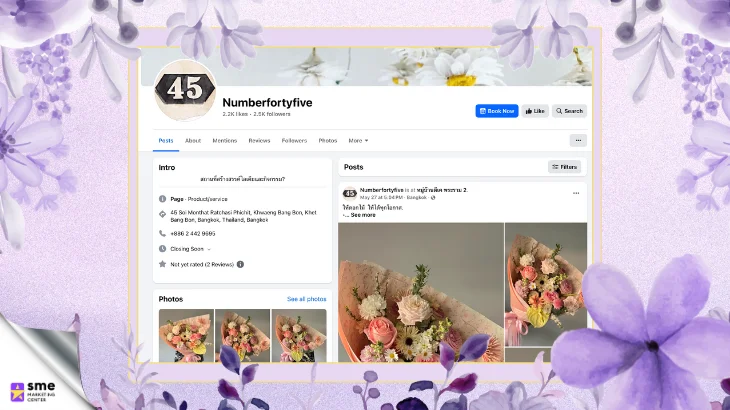Open the posts Filters button
Viewport: 730px width, 410px height.
coord(564,167)
